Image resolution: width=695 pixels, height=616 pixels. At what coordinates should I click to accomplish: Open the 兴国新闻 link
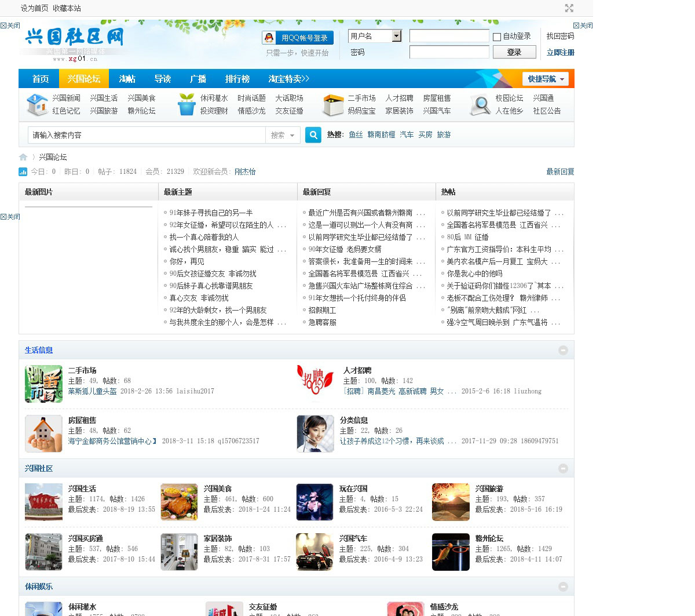66,98
